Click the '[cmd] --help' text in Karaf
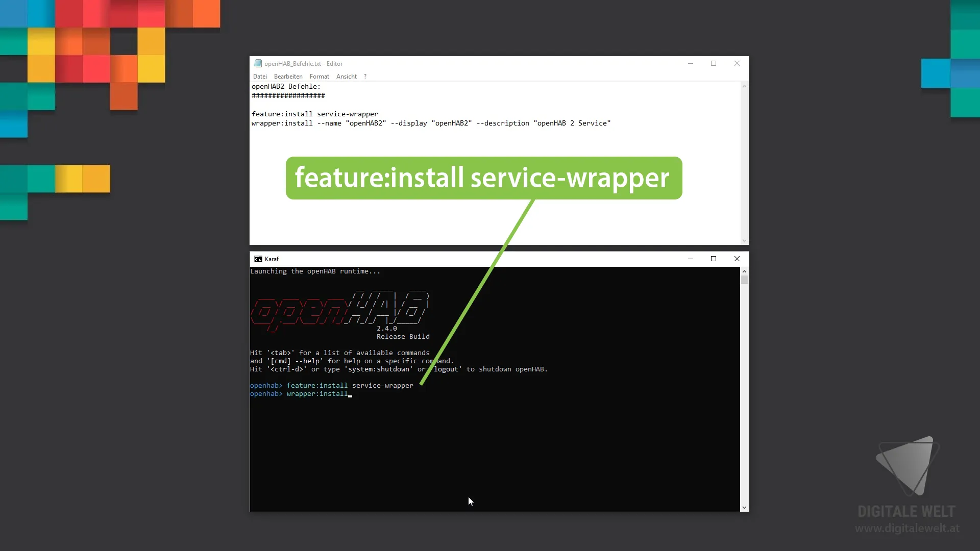The height and width of the screenshot is (551, 980). pyautogui.click(x=297, y=361)
